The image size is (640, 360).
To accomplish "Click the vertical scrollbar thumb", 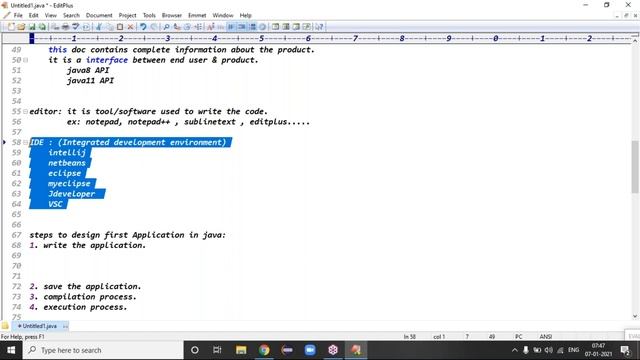I will pos(635,167).
